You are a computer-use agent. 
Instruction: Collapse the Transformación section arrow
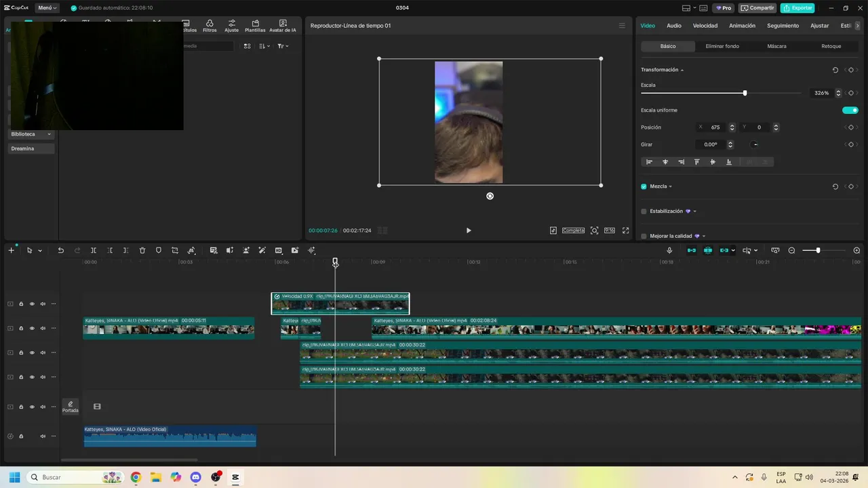[x=682, y=70]
